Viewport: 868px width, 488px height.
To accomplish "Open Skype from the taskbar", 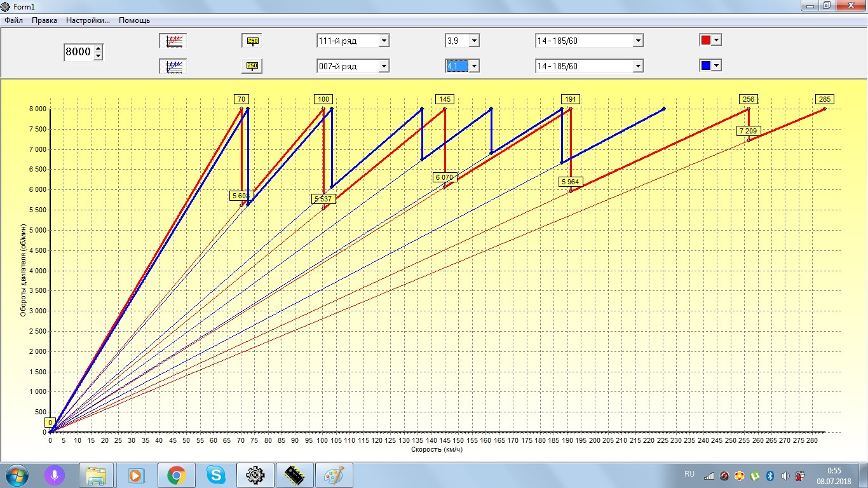I will tap(215, 475).
